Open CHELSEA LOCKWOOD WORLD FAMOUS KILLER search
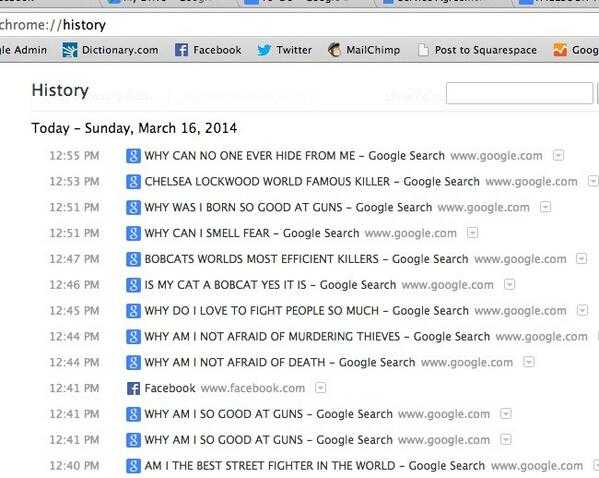 coord(312,181)
